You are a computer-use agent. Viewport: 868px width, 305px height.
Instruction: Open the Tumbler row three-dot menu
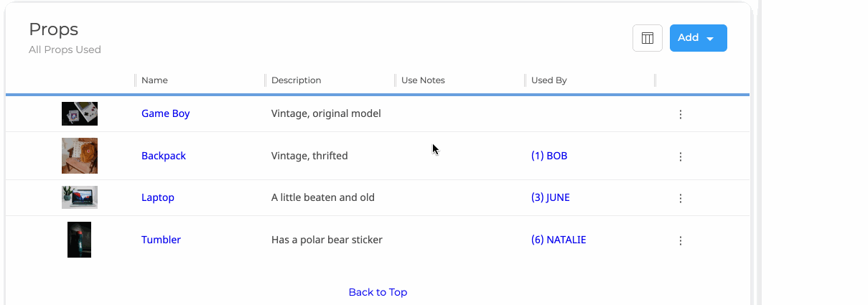point(681,240)
